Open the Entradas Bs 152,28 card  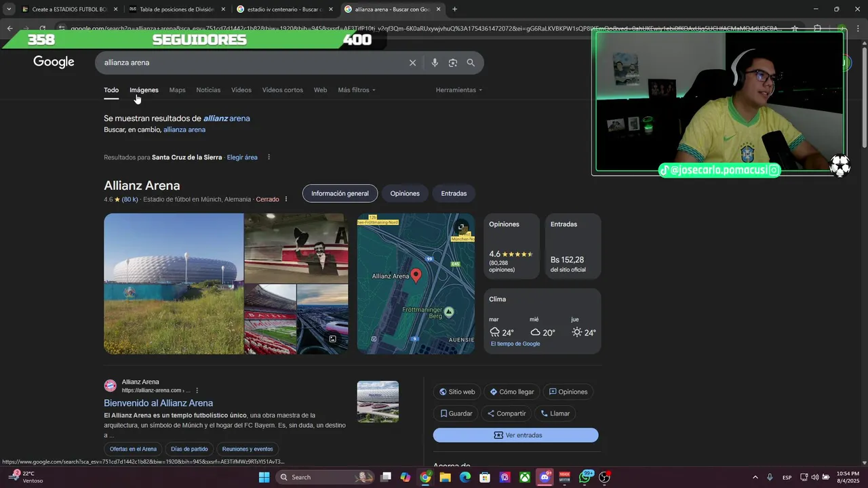click(573, 247)
